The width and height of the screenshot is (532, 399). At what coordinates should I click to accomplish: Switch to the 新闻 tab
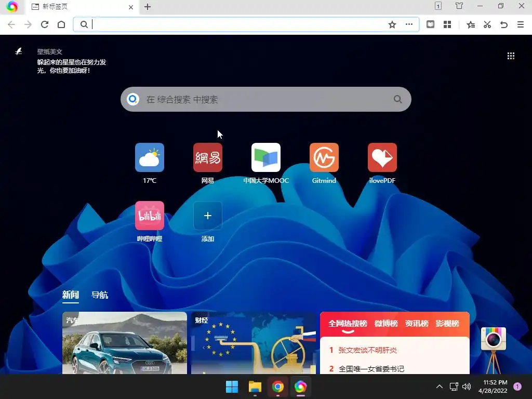[71, 295]
